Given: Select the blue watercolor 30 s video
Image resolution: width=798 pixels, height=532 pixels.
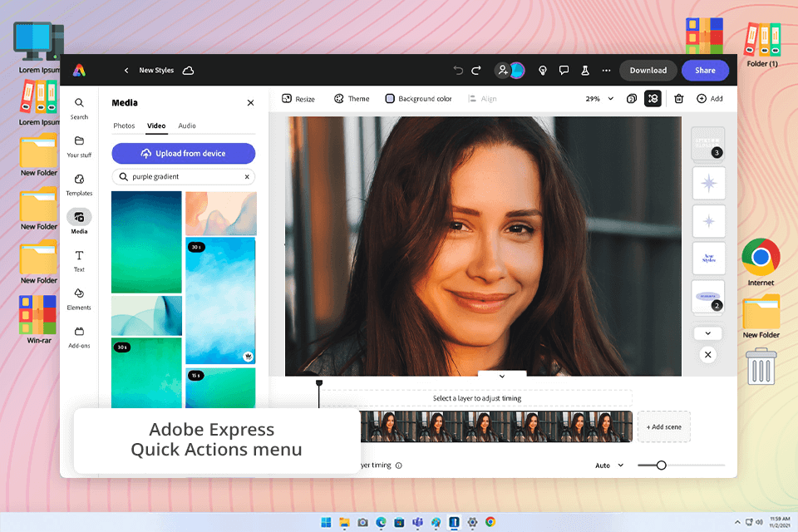Looking at the screenshot, I should coord(220,300).
